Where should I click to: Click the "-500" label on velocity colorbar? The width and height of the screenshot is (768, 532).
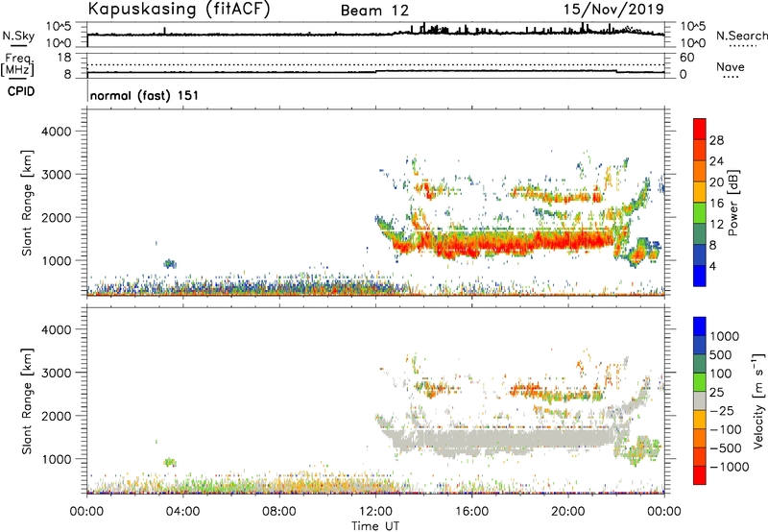point(725,448)
